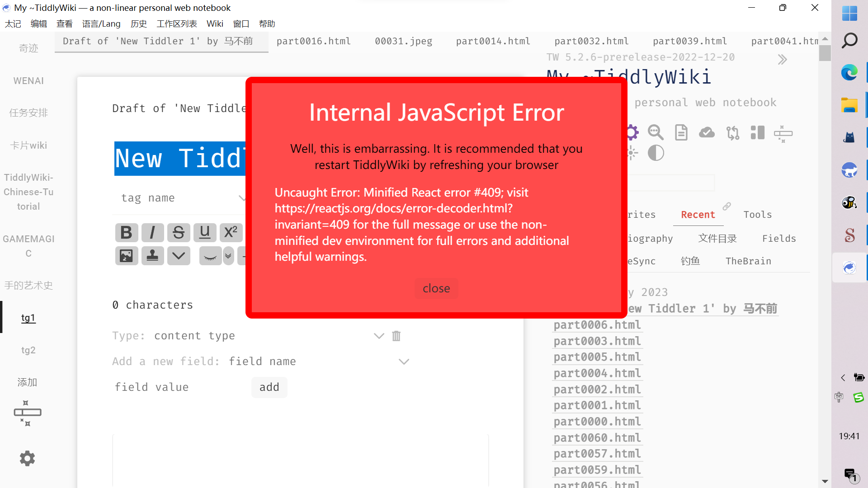Image resolution: width=868 pixels, height=488 pixels.
Task: Open advanced search magnifier icon
Action: 656,132
